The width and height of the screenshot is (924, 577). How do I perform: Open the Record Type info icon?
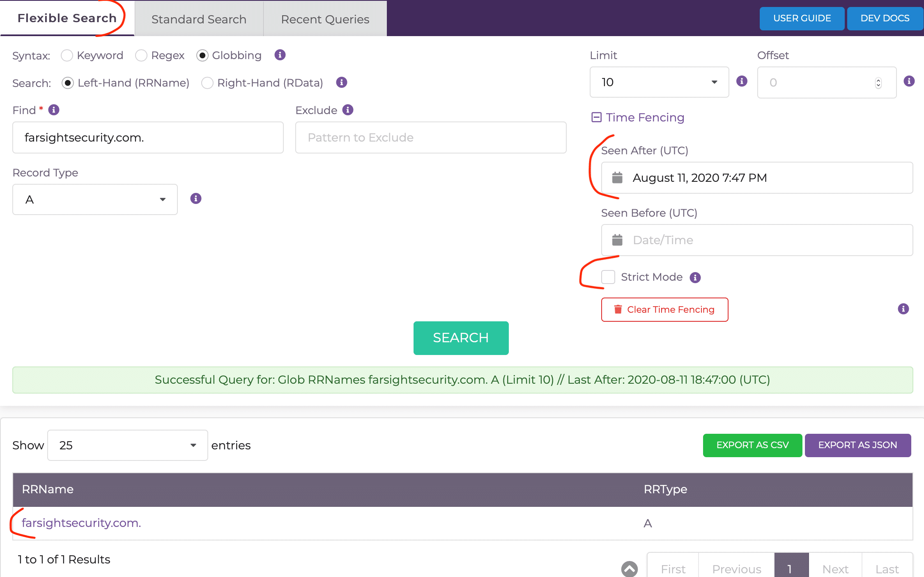point(196,199)
